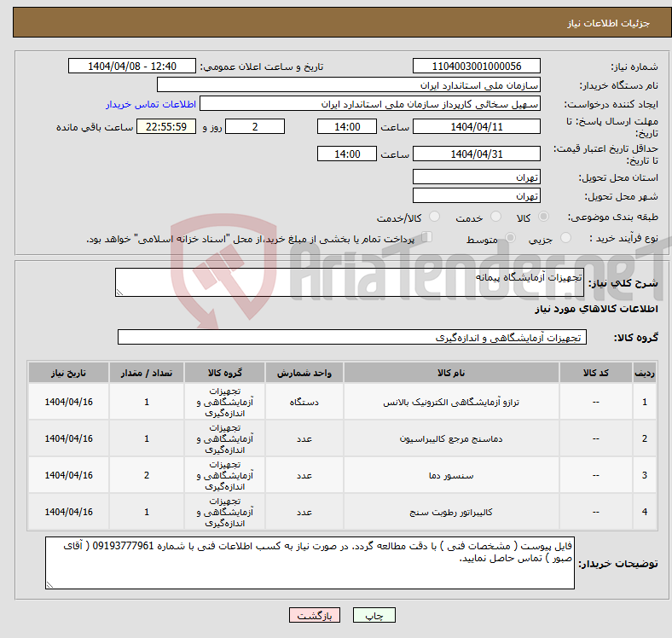The image size is (672, 638).
Task: Click the delivery city field تهران
Action: click(x=476, y=195)
